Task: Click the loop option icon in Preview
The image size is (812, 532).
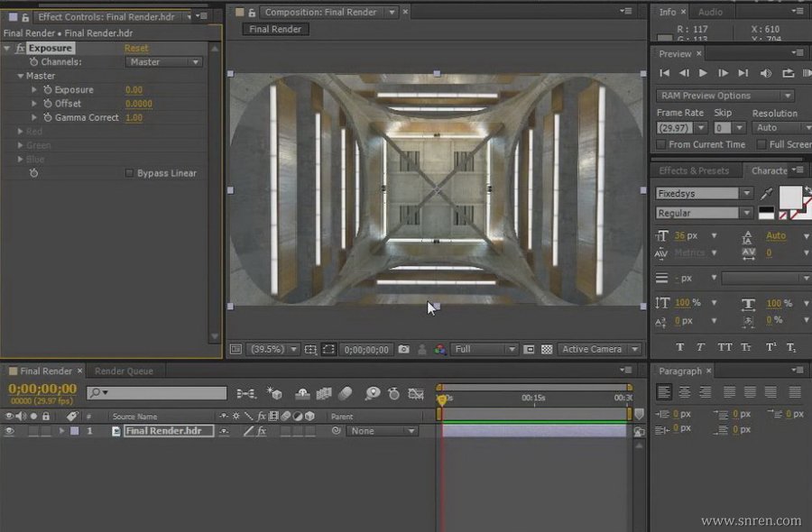Action: pyautogui.click(x=789, y=73)
